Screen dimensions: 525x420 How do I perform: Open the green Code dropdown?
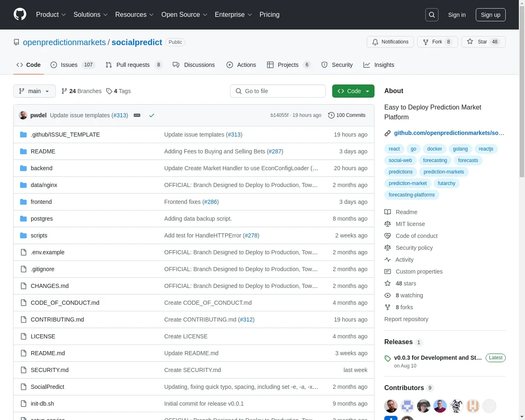[x=353, y=91]
